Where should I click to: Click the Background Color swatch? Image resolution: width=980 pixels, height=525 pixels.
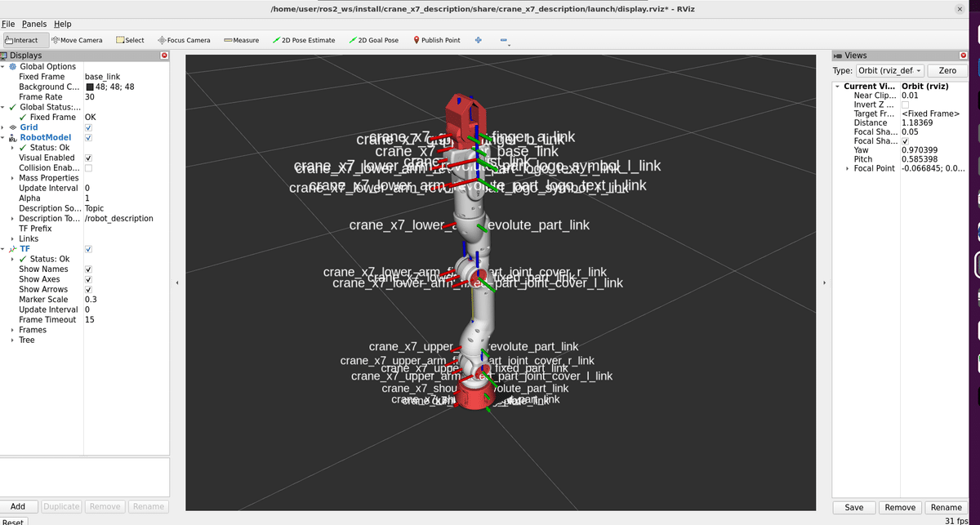90,87
